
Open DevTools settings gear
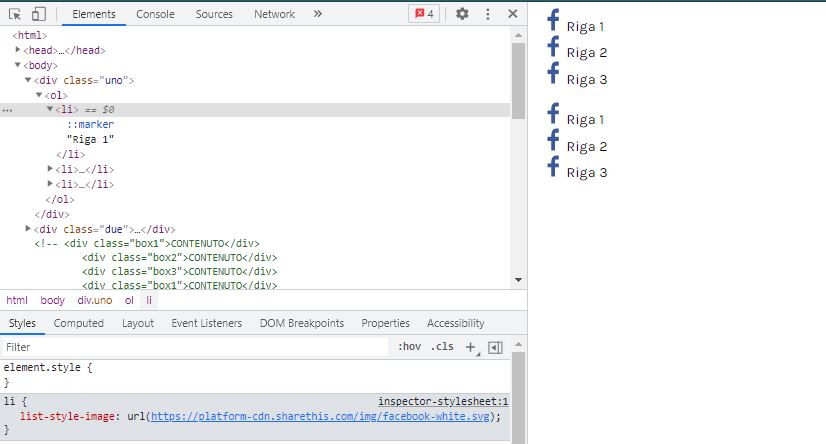pos(462,14)
